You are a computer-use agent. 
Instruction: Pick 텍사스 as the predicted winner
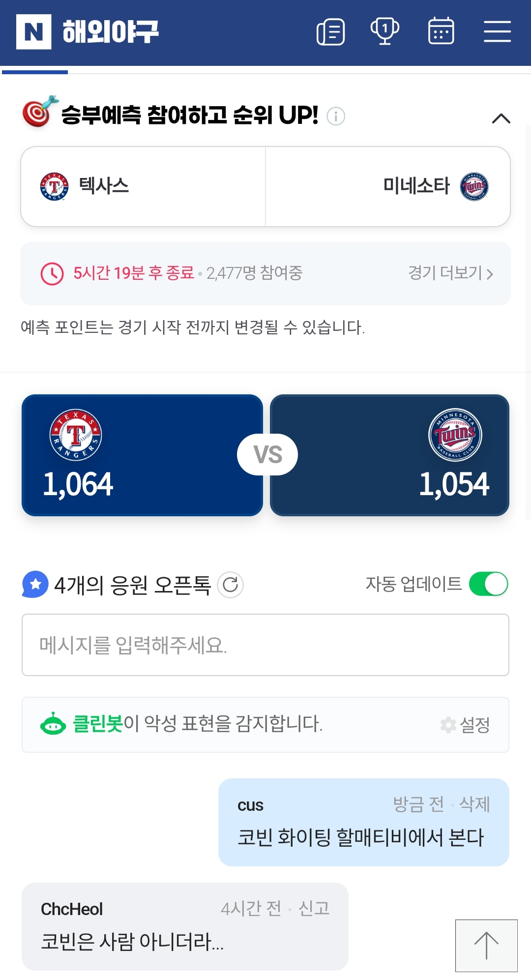pyautogui.click(x=143, y=187)
